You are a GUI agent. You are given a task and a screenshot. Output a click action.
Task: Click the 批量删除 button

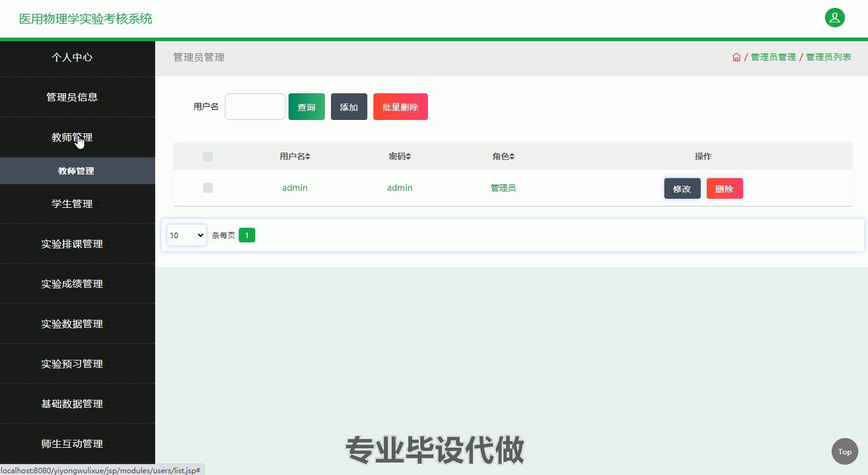pyautogui.click(x=401, y=107)
